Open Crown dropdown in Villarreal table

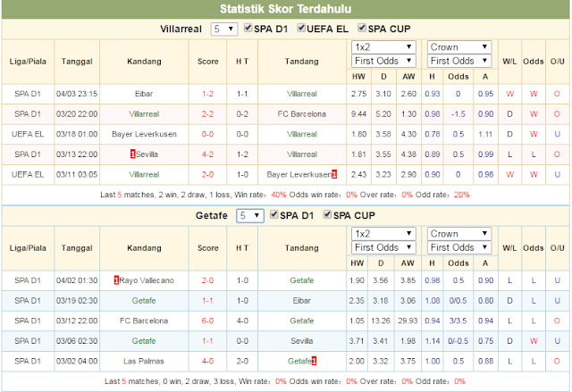459,47
